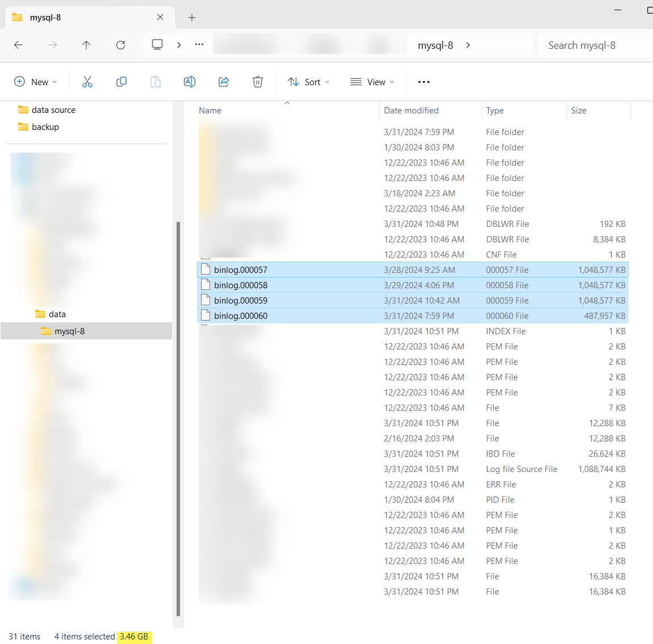
Task: Expand the chevron after mysql-8 in address bar
Action: coord(468,45)
